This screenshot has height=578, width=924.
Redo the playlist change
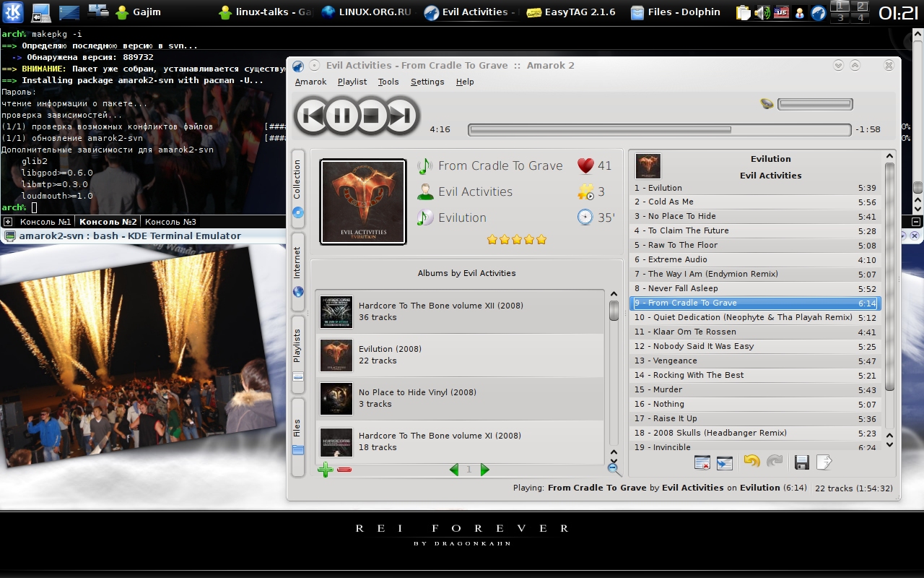tap(775, 462)
